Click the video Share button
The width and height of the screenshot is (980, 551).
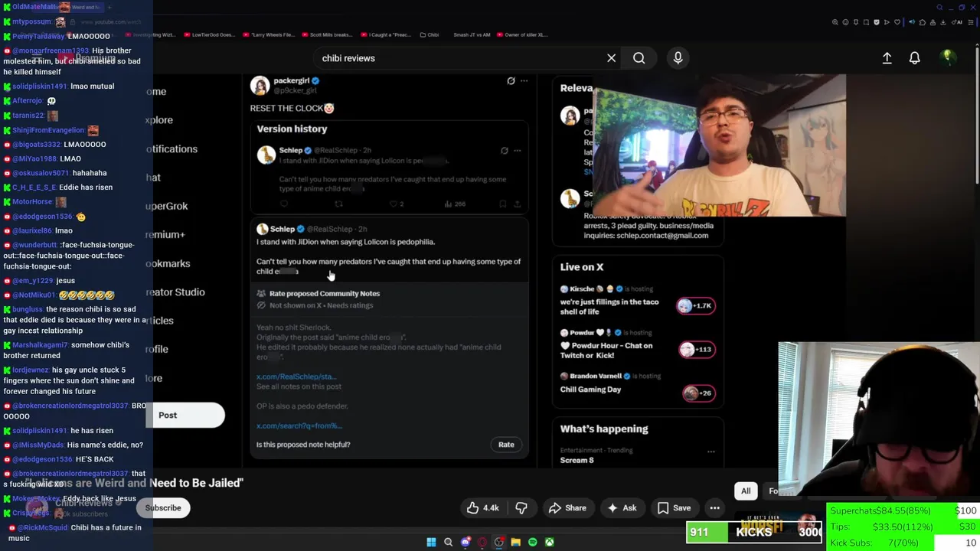(567, 508)
